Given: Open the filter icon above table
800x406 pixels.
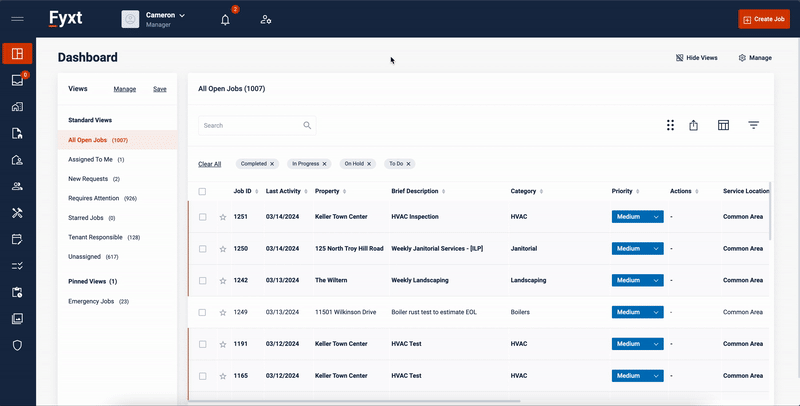Looking at the screenshot, I should (754, 125).
